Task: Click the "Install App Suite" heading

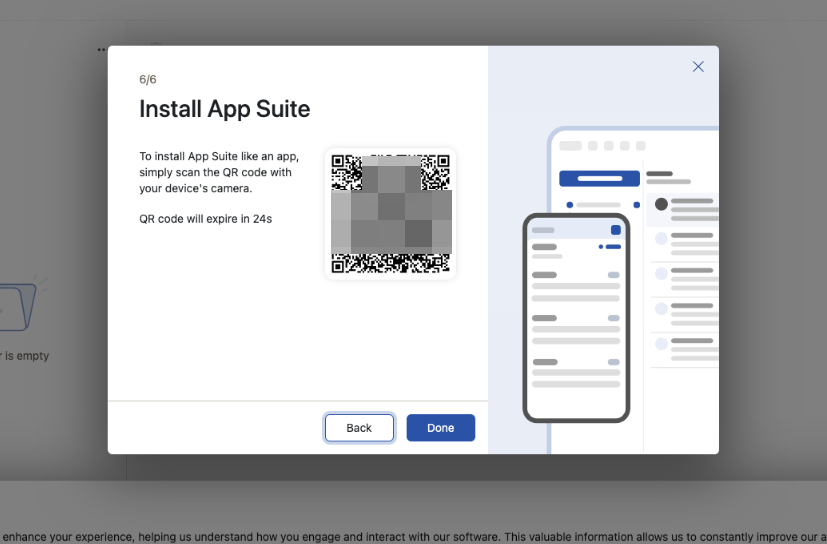Action: [224, 109]
